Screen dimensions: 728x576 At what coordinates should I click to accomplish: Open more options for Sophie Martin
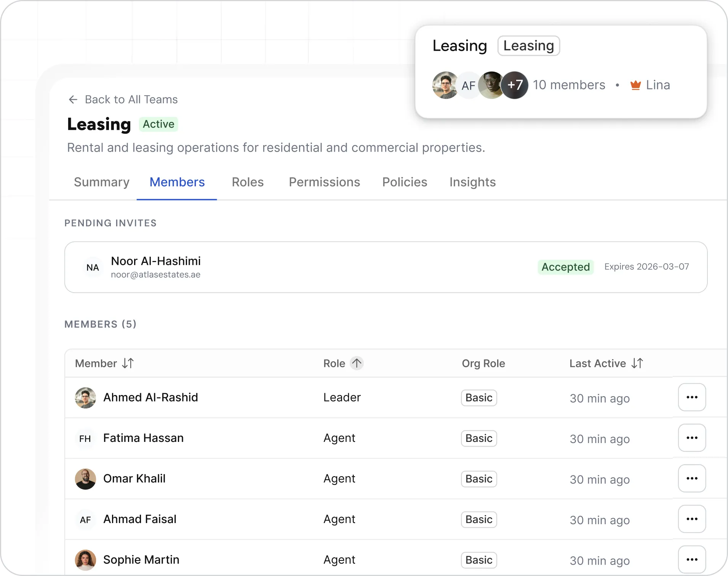pos(692,560)
